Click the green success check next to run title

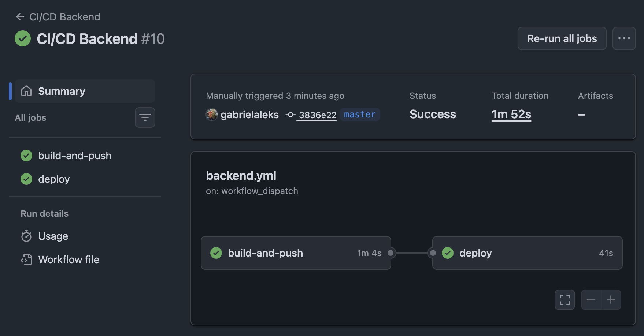pyautogui.click(x=23, y=38)
